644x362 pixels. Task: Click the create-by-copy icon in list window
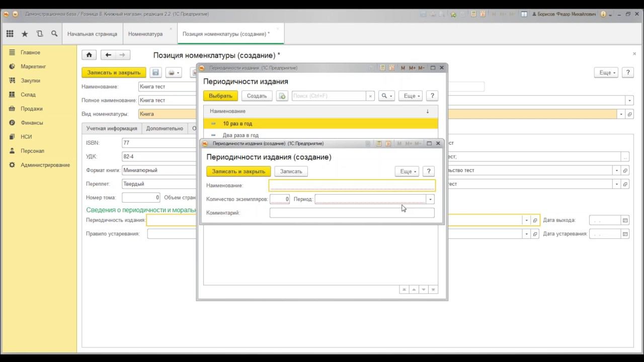(x=282, y=96)
